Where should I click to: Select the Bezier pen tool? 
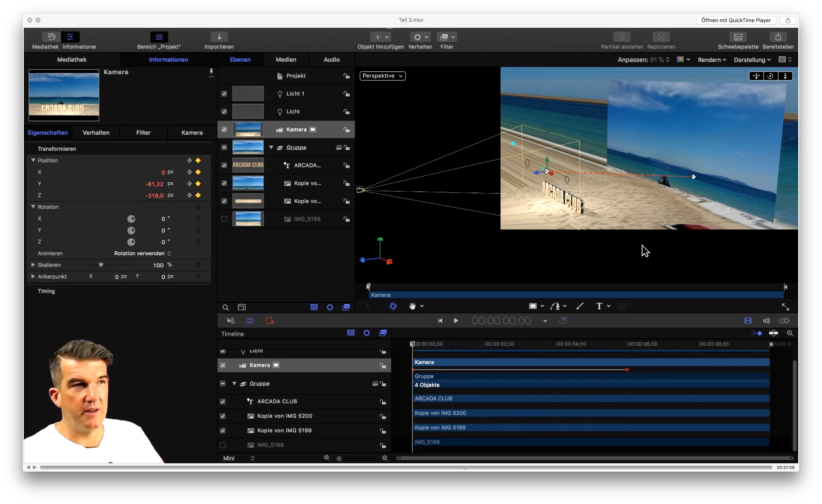coord(555,306)
